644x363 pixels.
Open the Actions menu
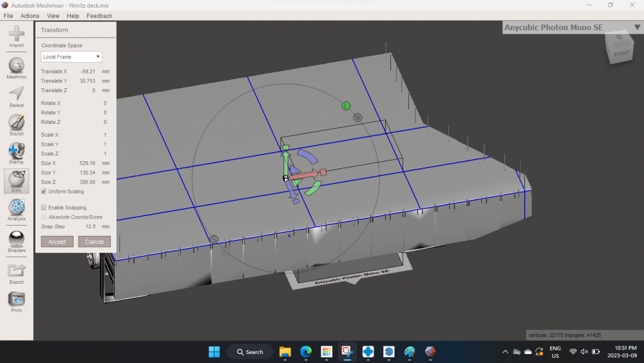30,16
